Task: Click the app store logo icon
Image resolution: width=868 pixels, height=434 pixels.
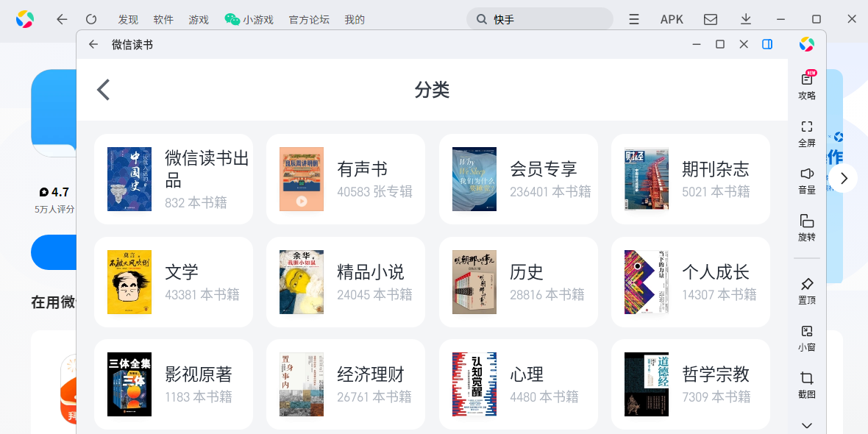Action: 25,19
